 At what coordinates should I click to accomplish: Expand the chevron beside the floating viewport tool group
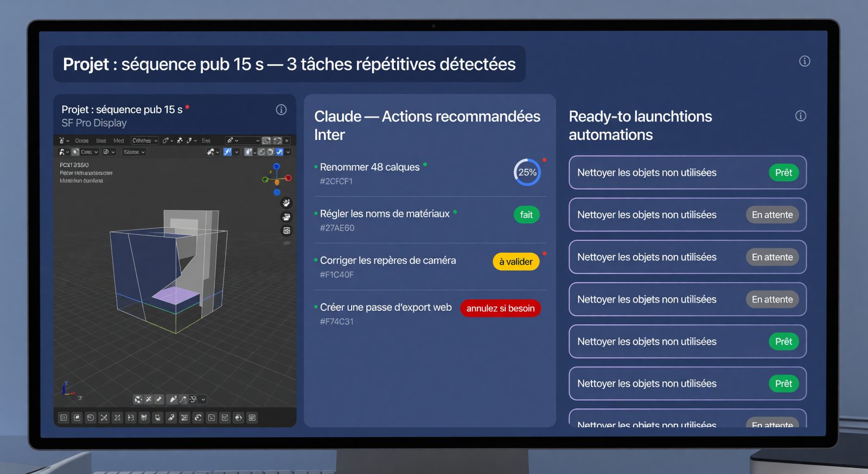click(x=203, y=399)
